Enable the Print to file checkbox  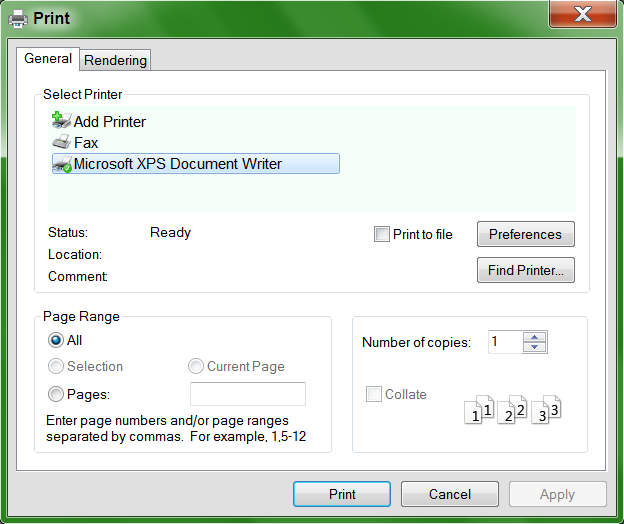pyautogui.click(x=381, y=234)
